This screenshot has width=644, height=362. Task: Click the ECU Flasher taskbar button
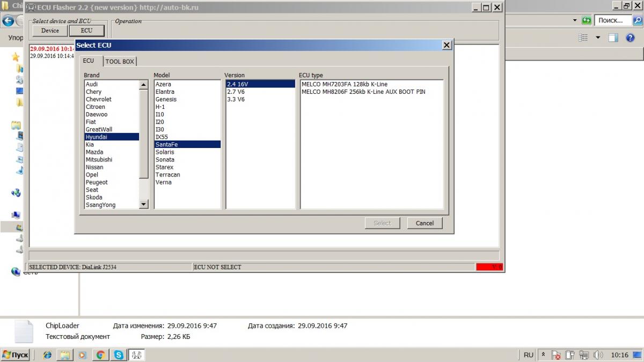[x=136, y=355]
